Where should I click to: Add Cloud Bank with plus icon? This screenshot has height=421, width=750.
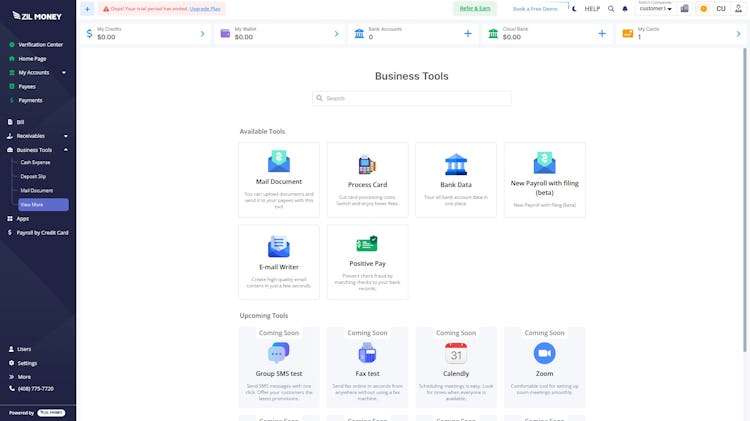click(602, 33)
